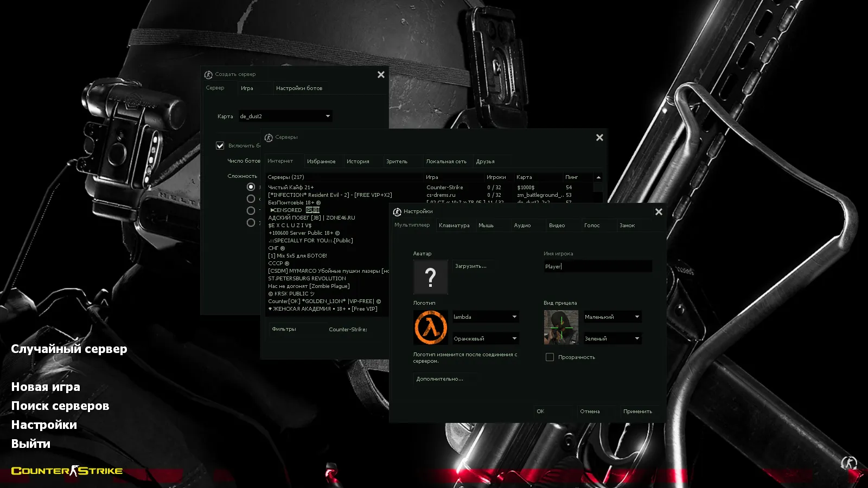Viewport: 868px width, 488px height.
Task: Click the Player name input field
Action: pos(597,266)
